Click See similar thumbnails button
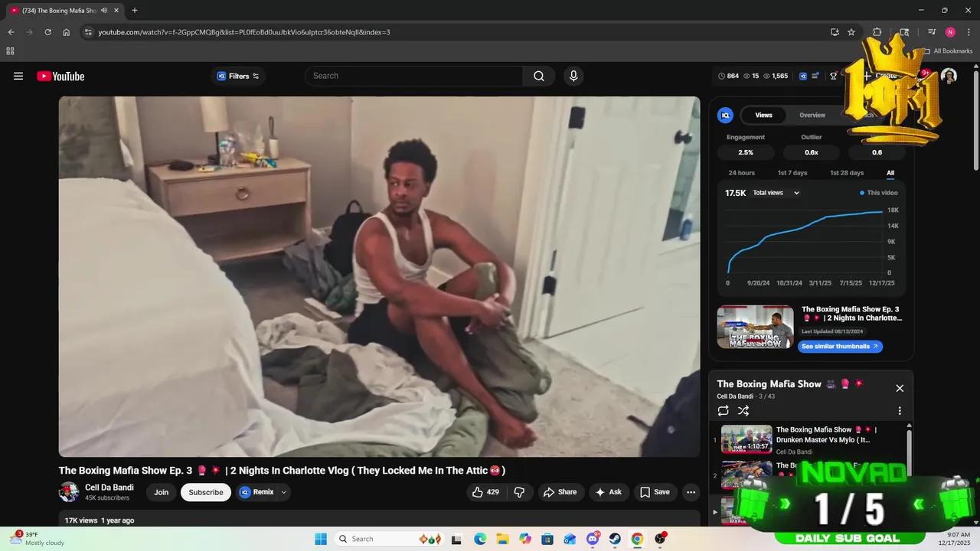The height and width of the screenshot is (551, 980). 841,346
